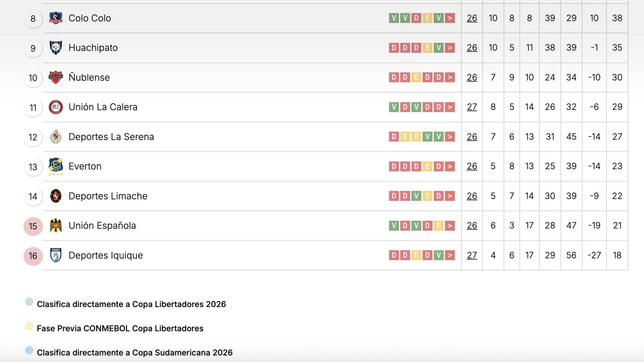Select the Unión La Calera badge
The width and height of the screenshot is (644, 362).
point(55,107)
